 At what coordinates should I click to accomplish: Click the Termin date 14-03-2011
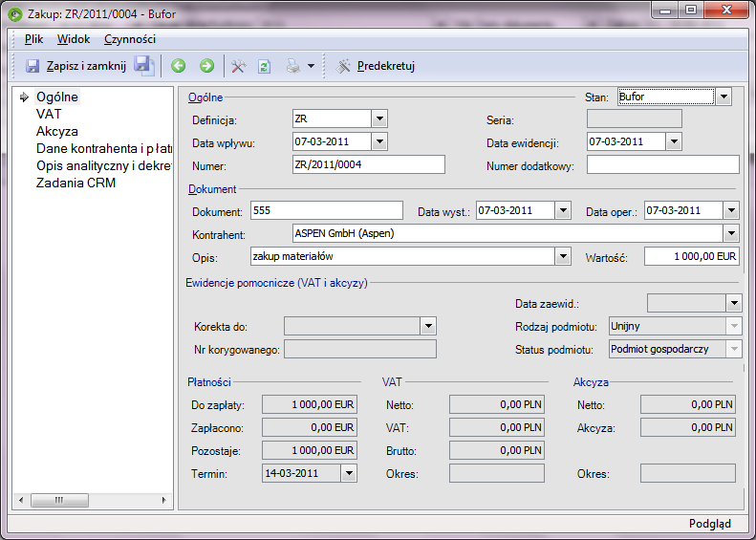301,473
